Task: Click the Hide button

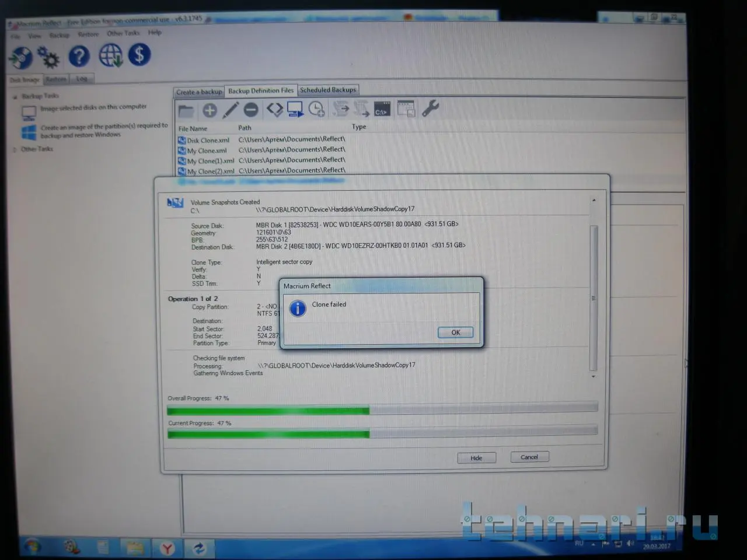Action: tap(476, 458)
